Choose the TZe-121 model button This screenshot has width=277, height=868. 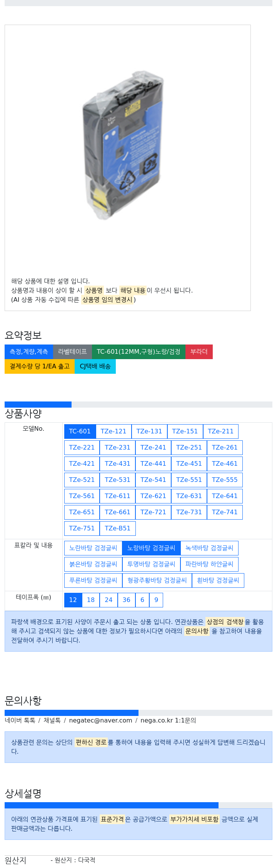pyautogui.click(x=113, y=431)
